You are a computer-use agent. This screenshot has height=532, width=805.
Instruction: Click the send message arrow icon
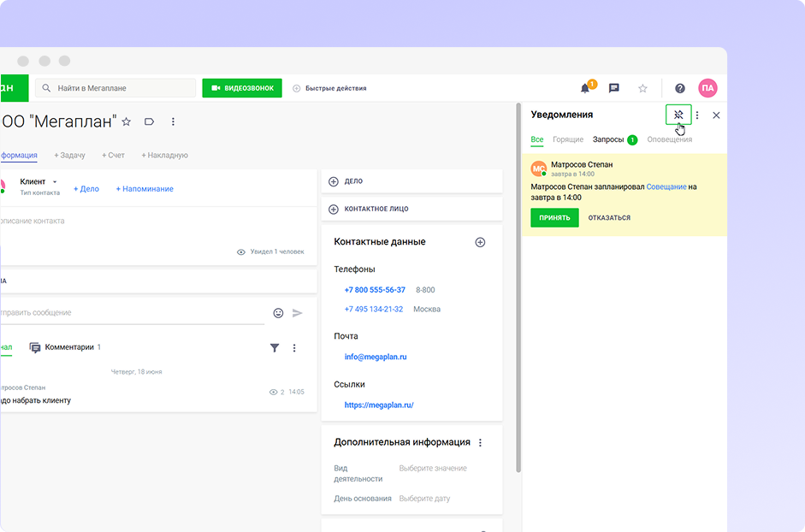[297, 313]
